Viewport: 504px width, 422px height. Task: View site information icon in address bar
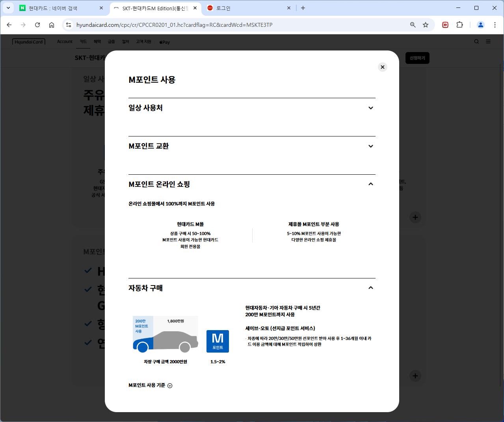(x=69, y=25)
